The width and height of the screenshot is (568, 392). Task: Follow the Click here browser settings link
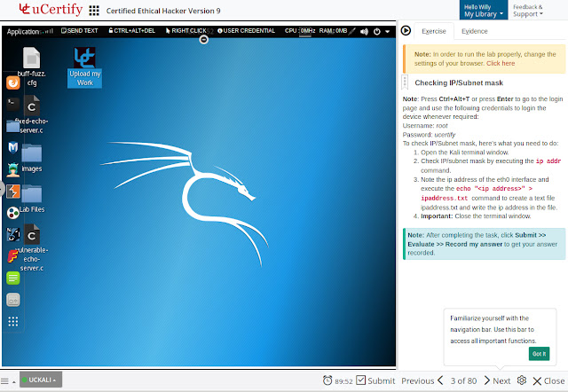(x=501, y=63)
